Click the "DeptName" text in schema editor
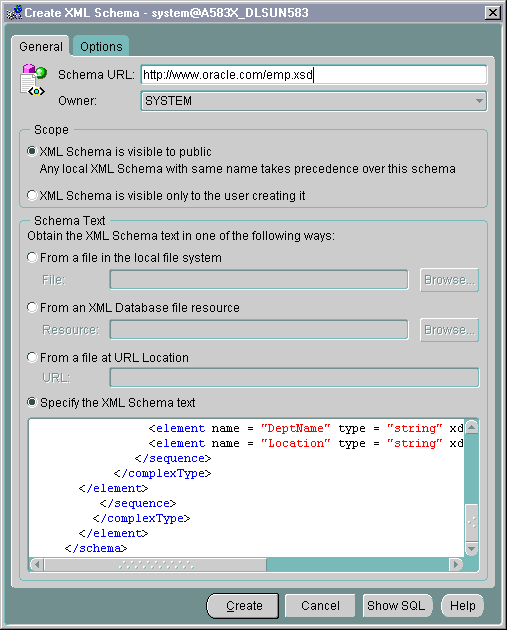 [295, 428]
